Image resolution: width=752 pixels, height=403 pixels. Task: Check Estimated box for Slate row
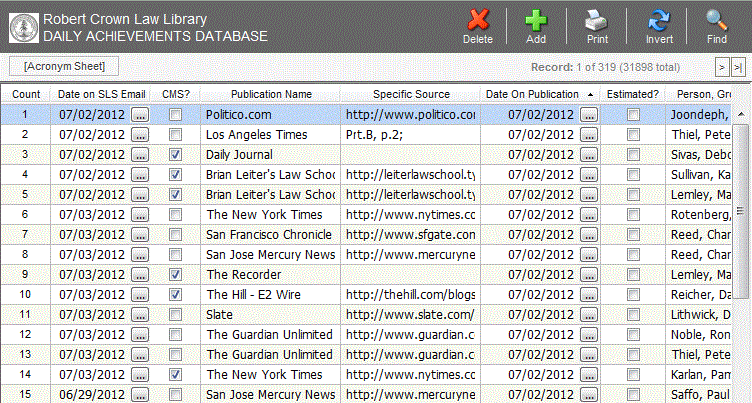point(634,315)
